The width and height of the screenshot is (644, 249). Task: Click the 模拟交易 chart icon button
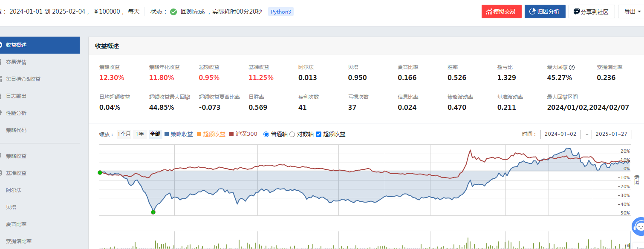point(489,11)
